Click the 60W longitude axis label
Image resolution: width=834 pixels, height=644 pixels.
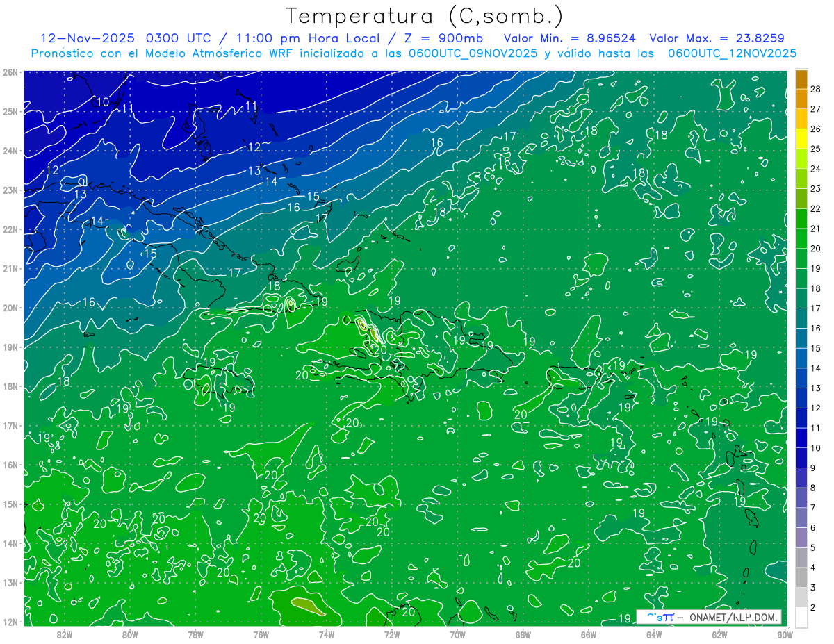tap(785, 634)
